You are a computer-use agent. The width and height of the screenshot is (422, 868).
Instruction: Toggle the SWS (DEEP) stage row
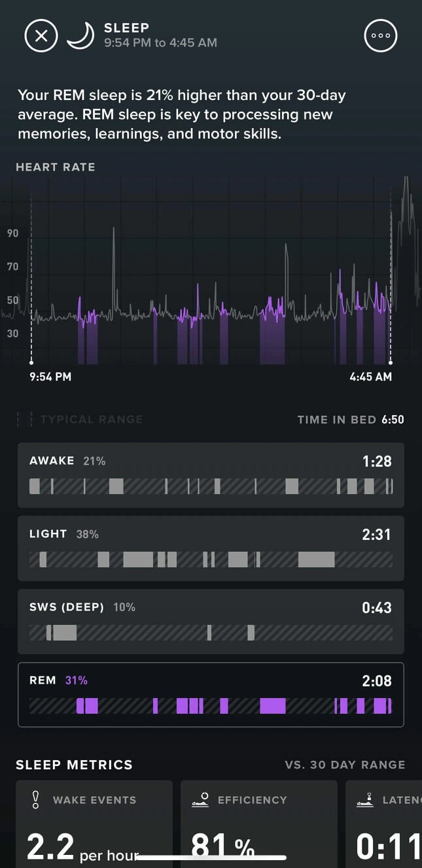point(211,621)
